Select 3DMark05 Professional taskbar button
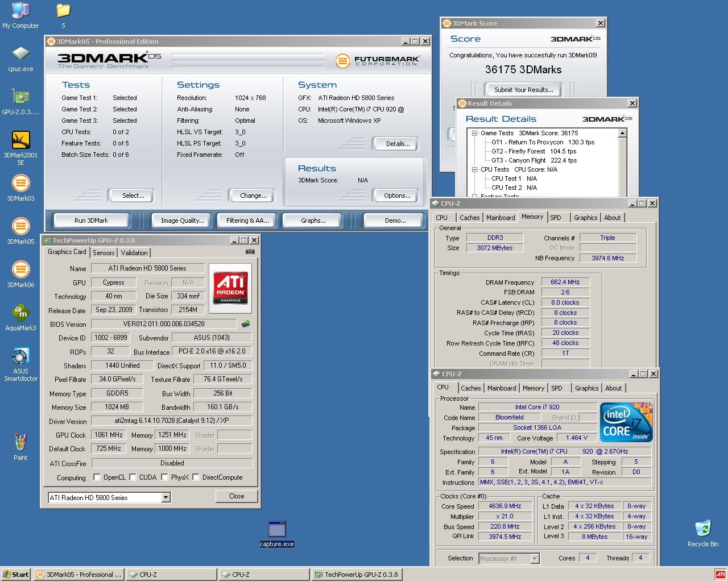This screenshot has width=728, height=582. click(78, 574)
